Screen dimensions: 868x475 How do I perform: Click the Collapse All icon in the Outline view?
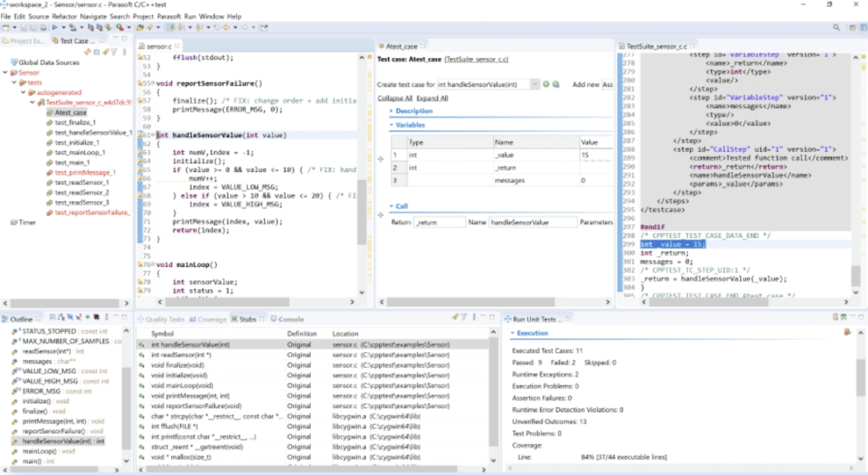pos(51,318)
